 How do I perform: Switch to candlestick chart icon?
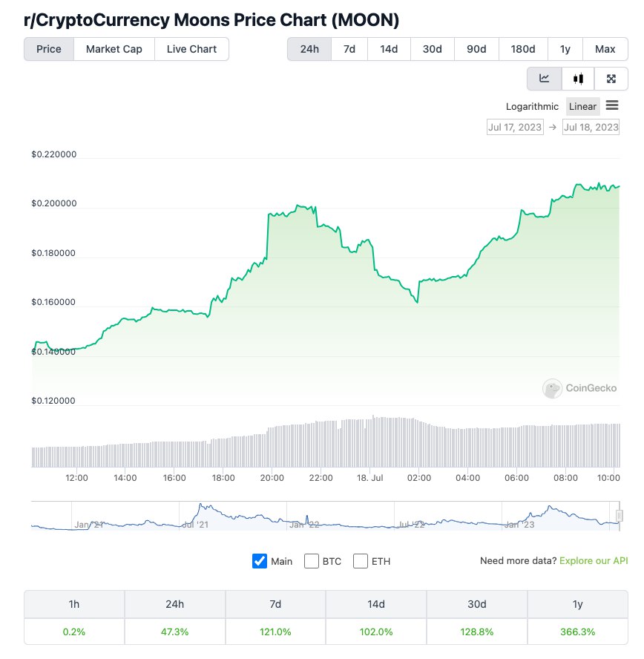578,79
